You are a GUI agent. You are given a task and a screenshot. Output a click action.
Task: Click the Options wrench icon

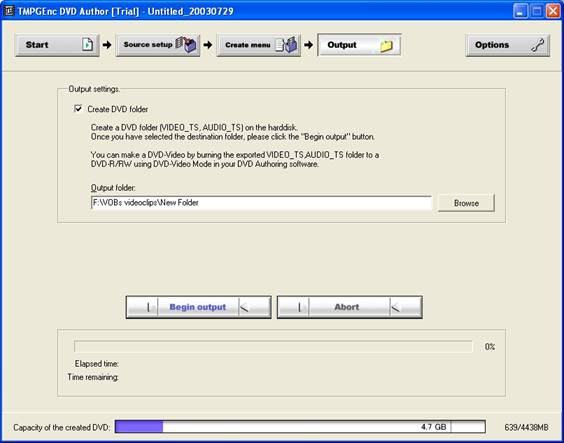(x=538, y=45)
